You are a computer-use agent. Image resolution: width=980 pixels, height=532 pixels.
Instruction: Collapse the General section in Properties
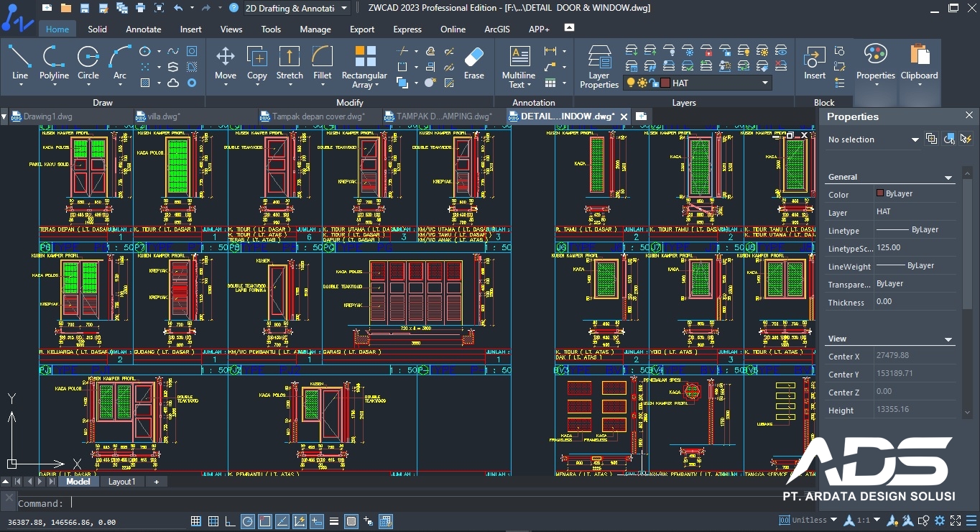(948, 177)
